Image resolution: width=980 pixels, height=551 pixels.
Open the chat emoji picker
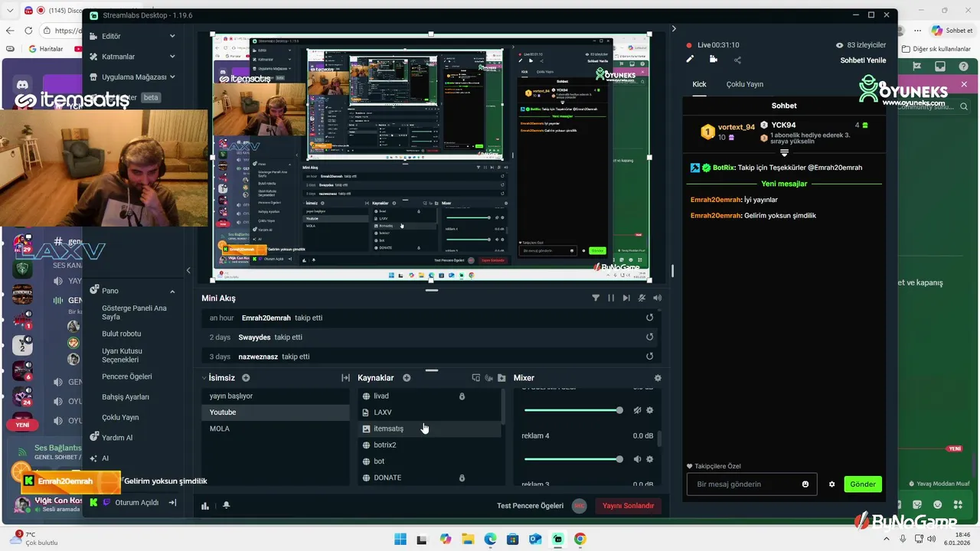click(805, 484)
